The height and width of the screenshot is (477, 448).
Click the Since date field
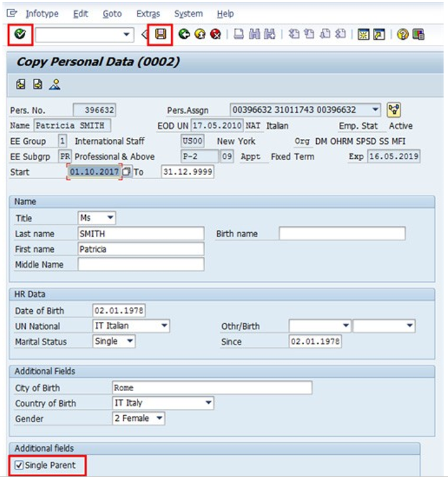point(315,341)
